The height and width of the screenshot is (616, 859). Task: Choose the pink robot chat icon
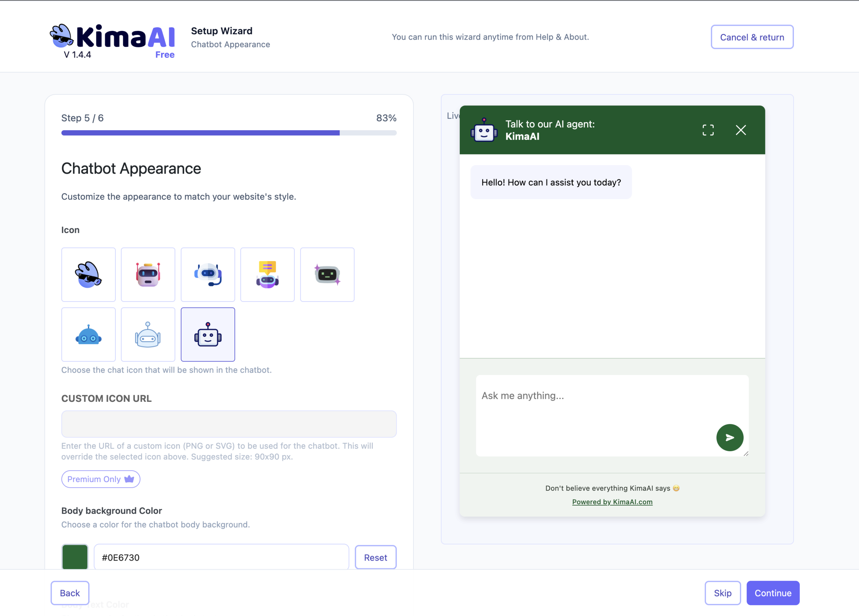tap(148, 275)
